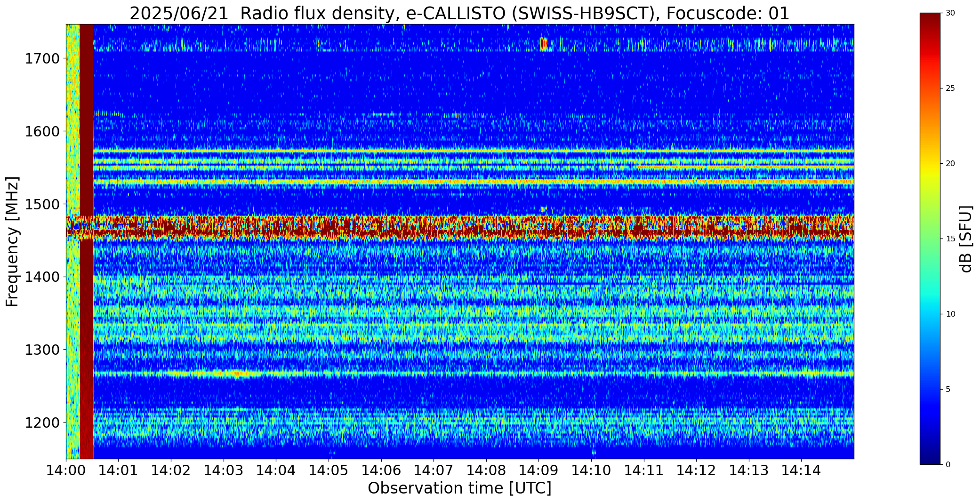Image resolution: width=980 pixels, height=502 pixels.
Task: Click the 14:00 time tick label
Action: pyautogui.click(x=66, y=470)
